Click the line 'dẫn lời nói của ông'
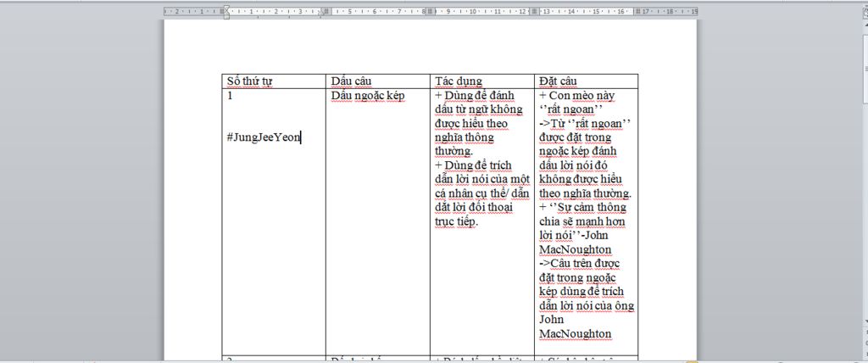 click(x=587, y=305)
